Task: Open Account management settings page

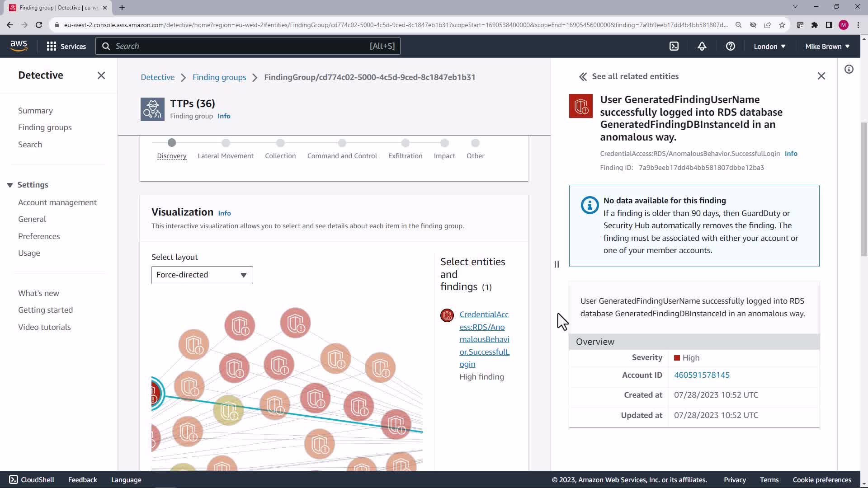Action: 57,202
